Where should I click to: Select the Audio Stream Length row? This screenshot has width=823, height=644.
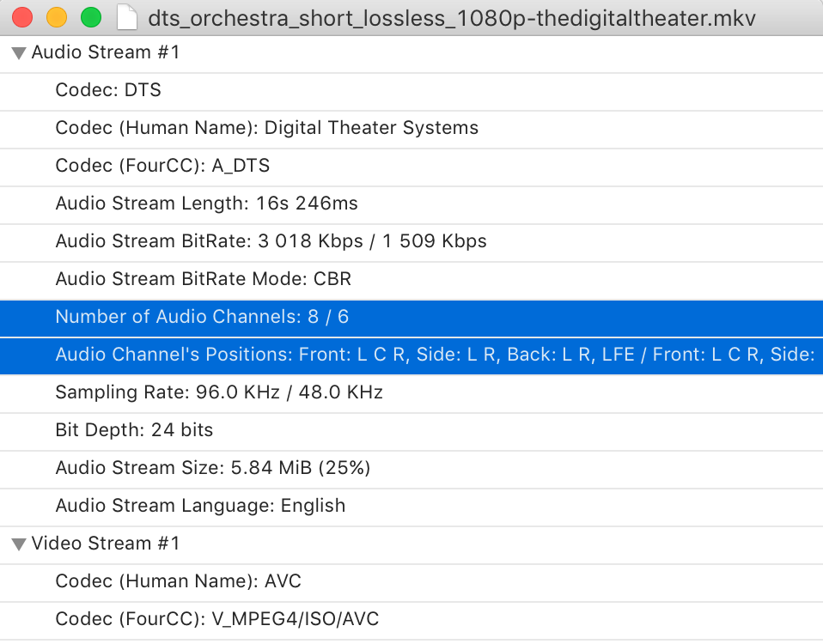pyautogui.click(x=411, y=204)
